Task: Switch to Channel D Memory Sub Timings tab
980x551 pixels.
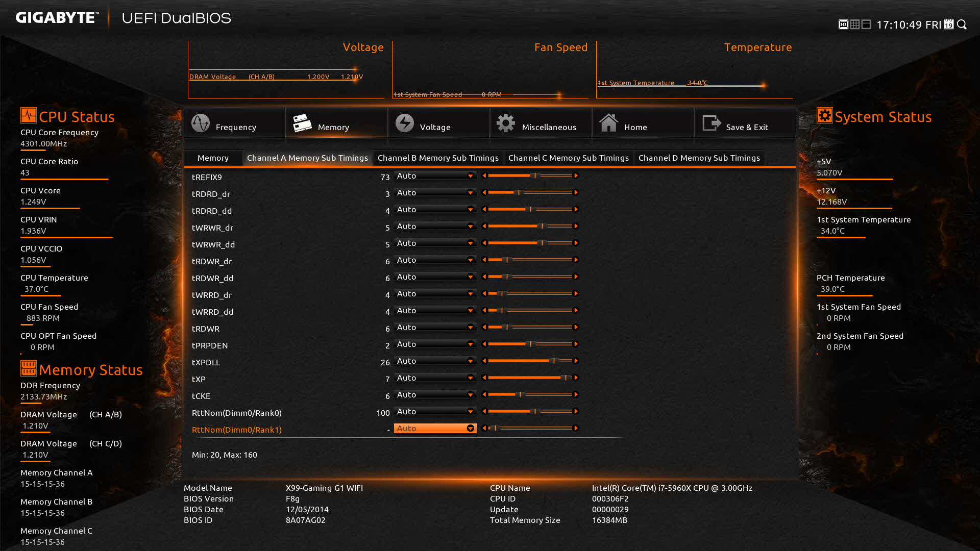Action: [699, 158]
